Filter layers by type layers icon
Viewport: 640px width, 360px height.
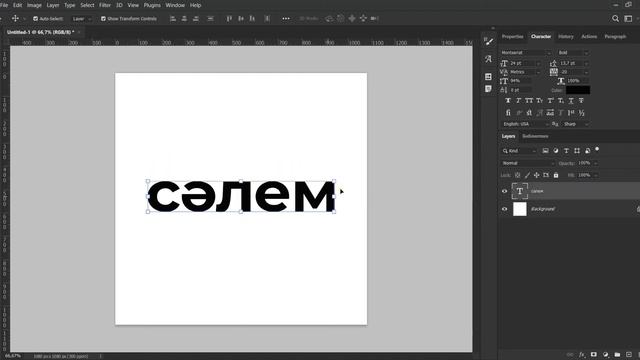pyautogui.click(x=566, y=151)
